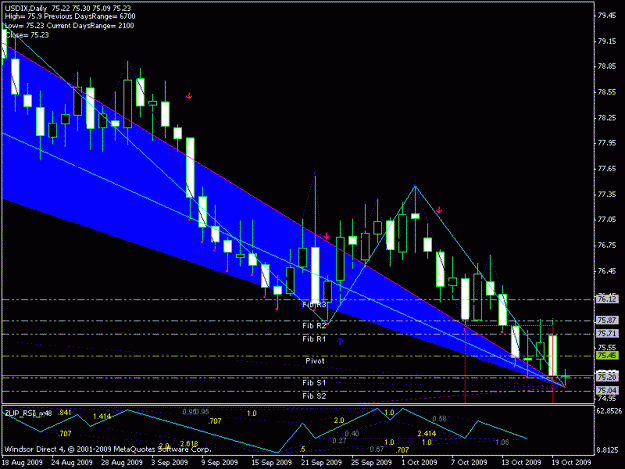
Task: Click the boxed 75.20 price tag
Action: (607, 377)
